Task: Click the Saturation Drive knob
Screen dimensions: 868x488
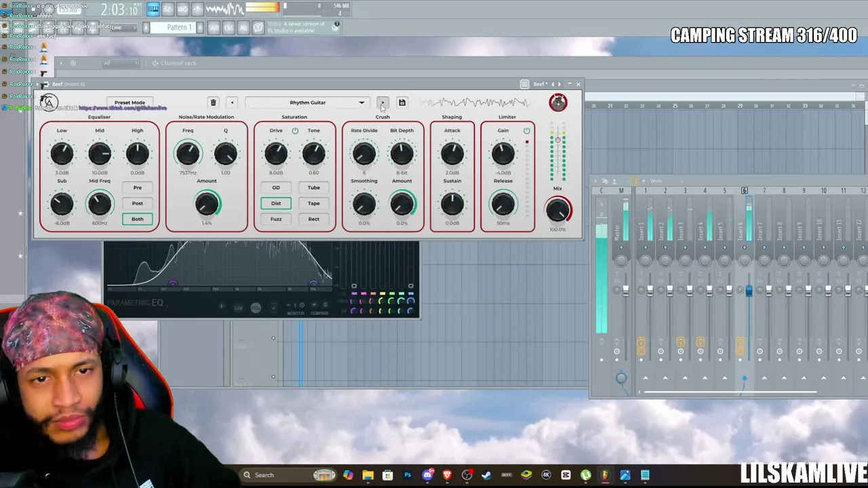Action: (276, 154)
